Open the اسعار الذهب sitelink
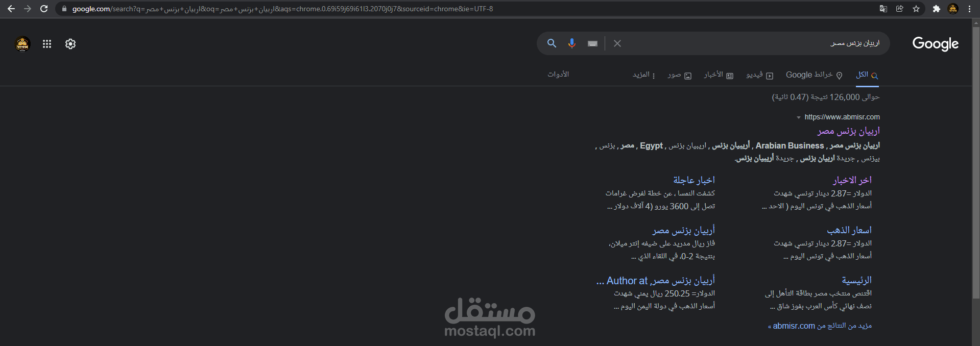980x346 pixels. pyautogui.click(x=849, y=230)
